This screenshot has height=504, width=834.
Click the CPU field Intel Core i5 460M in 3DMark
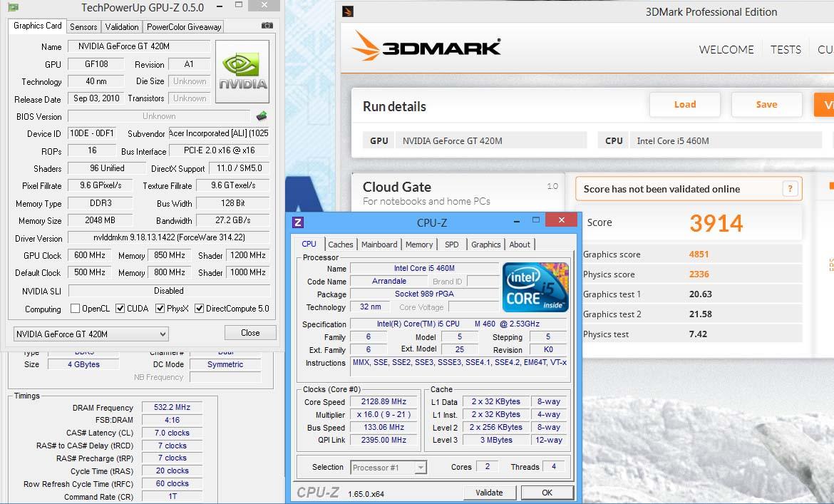tap(726, 141)
